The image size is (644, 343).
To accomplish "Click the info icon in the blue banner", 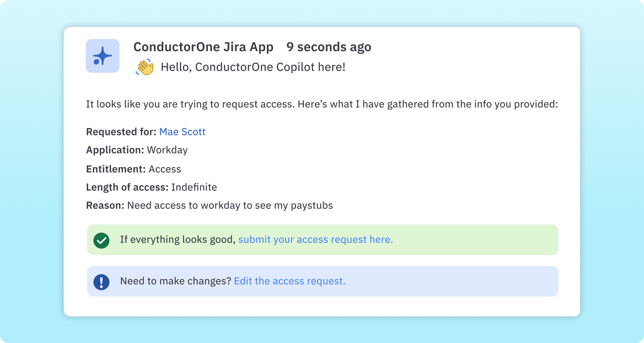I will tap(102, 281).
